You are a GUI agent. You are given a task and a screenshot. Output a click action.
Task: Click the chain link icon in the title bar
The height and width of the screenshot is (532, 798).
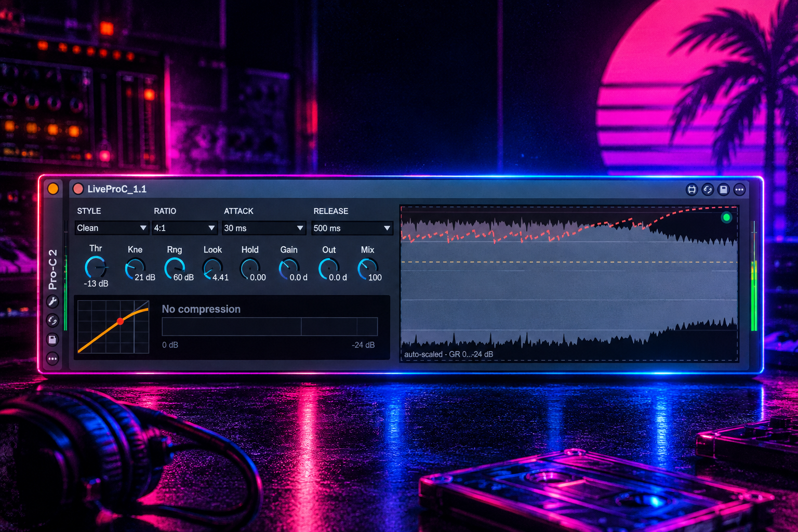(708, 190)
